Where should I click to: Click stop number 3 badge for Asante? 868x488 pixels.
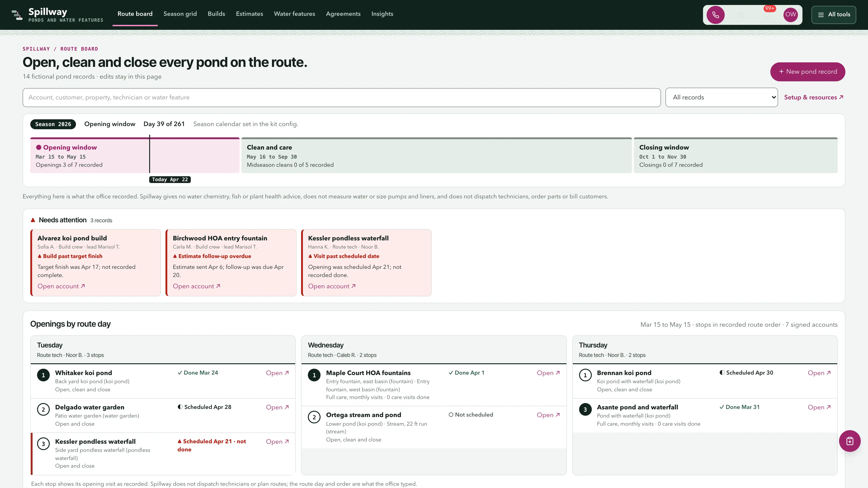585,410
